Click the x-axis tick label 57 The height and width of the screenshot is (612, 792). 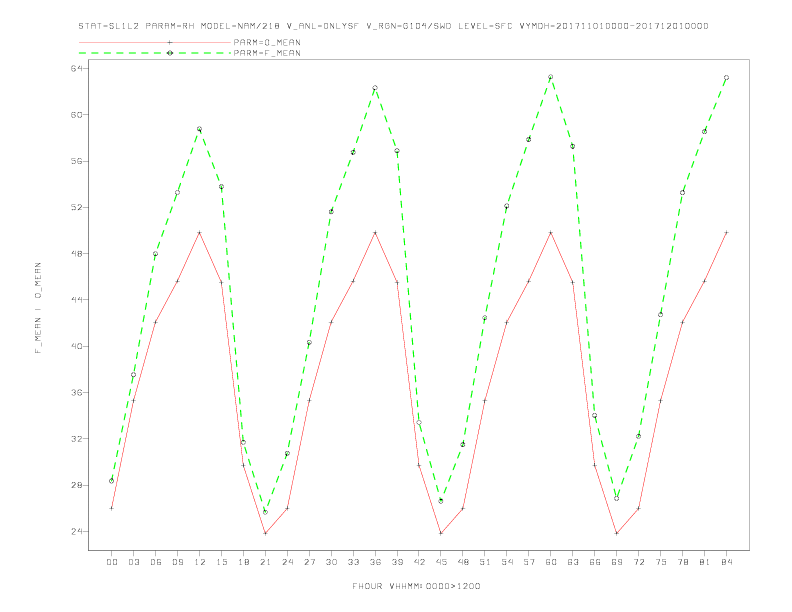(529, 562)
